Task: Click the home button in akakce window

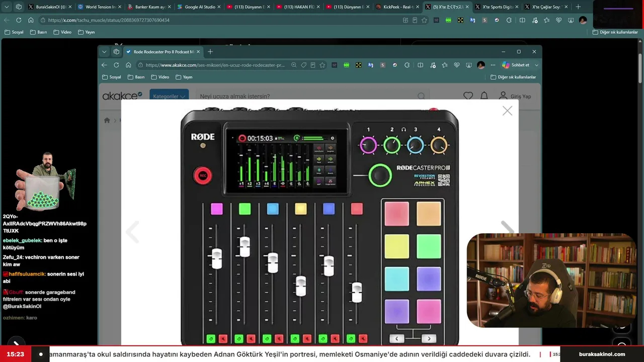Action: click(128, 65)
